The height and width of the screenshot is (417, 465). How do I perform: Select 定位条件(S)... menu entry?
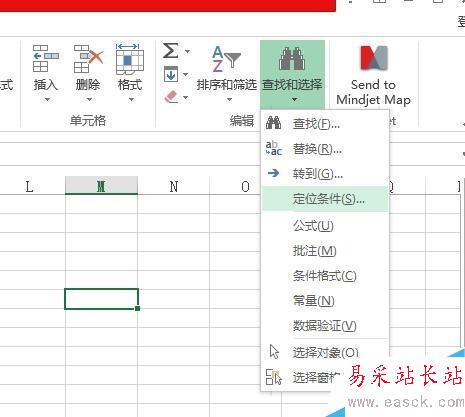pyautogui.click(x=325, y=199)
